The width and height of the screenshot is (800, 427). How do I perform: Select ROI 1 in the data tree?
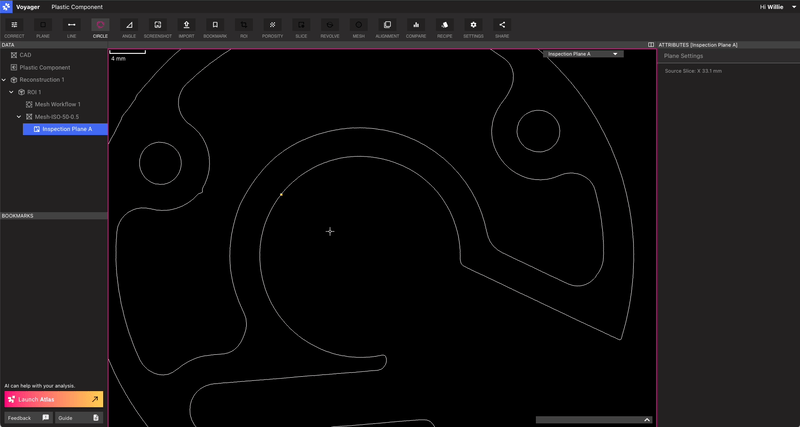tap(34, 92)
